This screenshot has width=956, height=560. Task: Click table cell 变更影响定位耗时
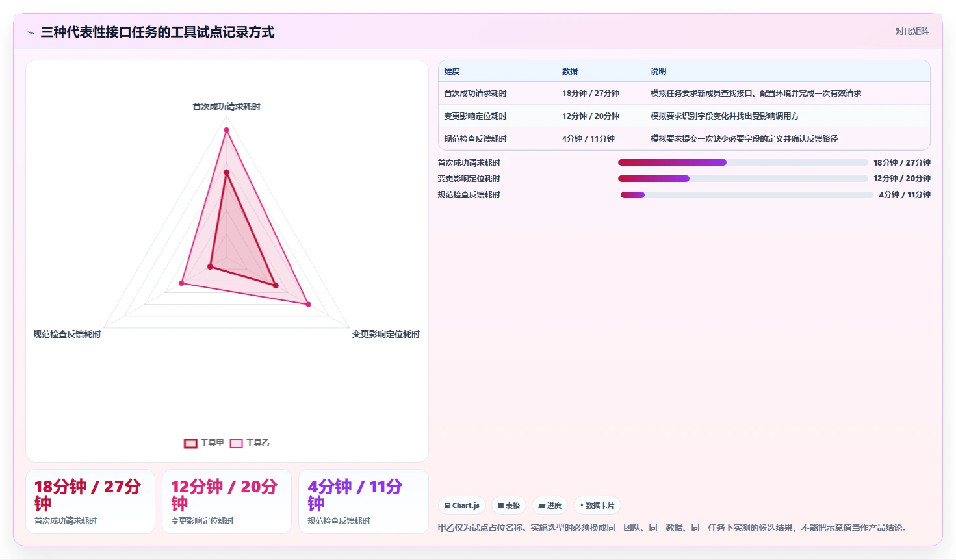point(476,116)
